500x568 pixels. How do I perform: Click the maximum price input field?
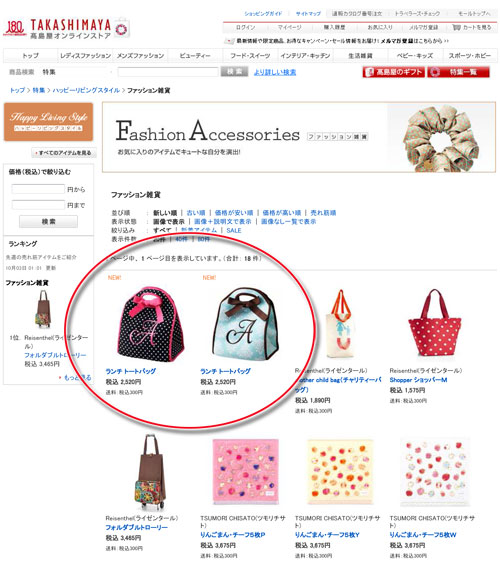38,205
